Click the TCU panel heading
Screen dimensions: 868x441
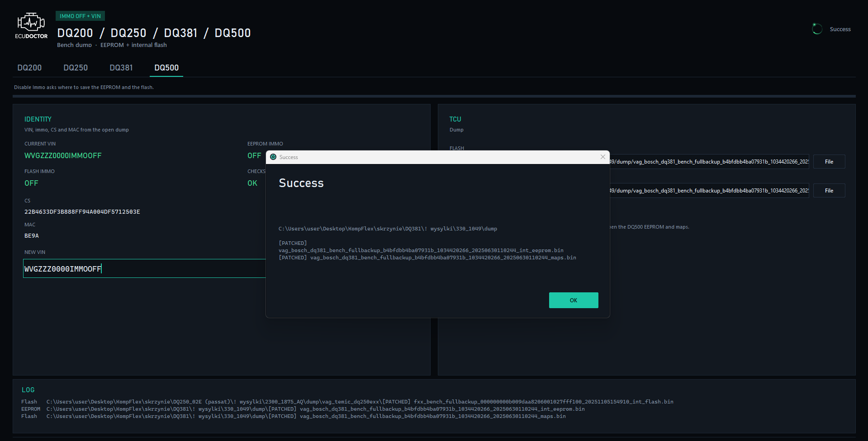pos(455,119)
